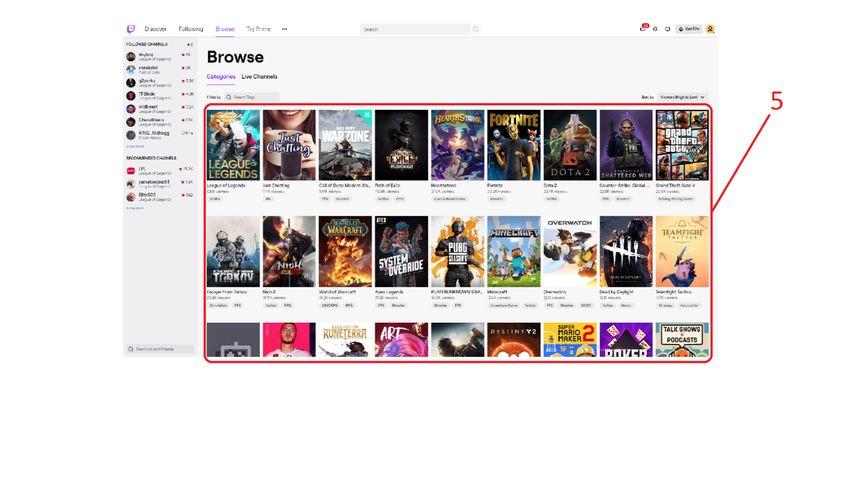Open the Art category cover
This screenshot has width=850, height=480.
click(x=401, y=340)
